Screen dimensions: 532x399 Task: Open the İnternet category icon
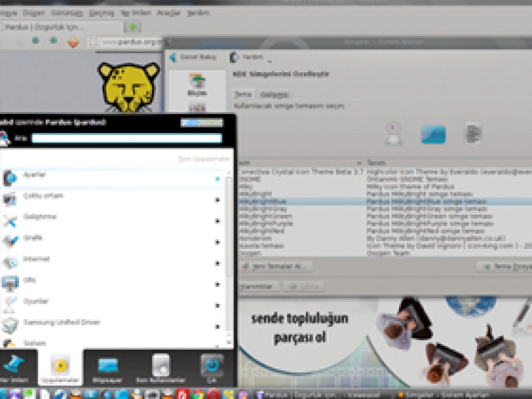[x=9, y=262]
